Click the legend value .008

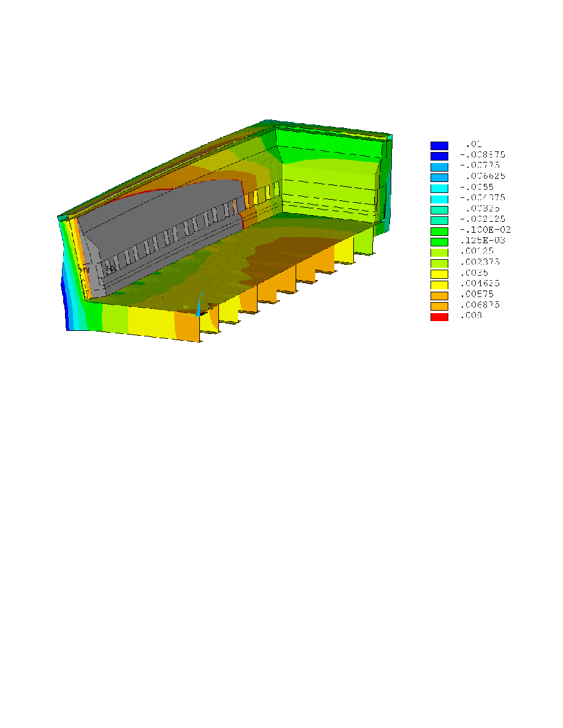472,315
